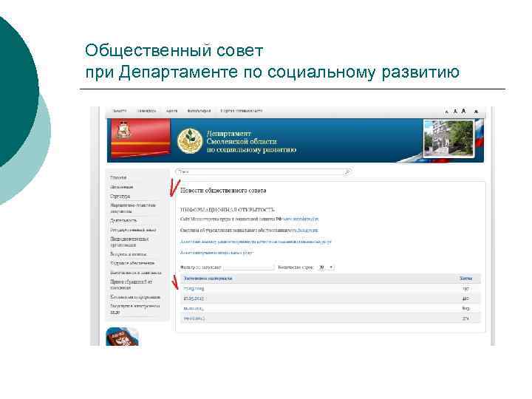Click the ИНФОРМАЦИОННАЯ ОТКРЫТОСТЬ subheading
The height and width of the screenshot is (399, 532).
pyautogui.click(x=227, y=210)
